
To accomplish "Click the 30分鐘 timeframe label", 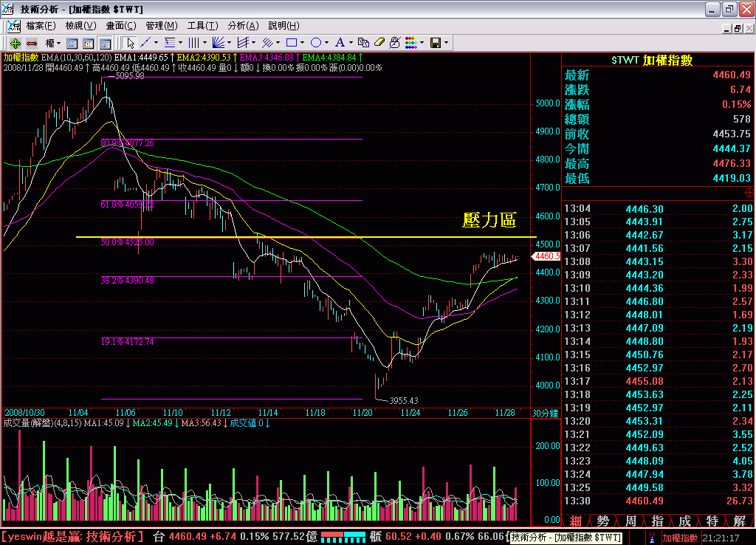I will (546, 413).
